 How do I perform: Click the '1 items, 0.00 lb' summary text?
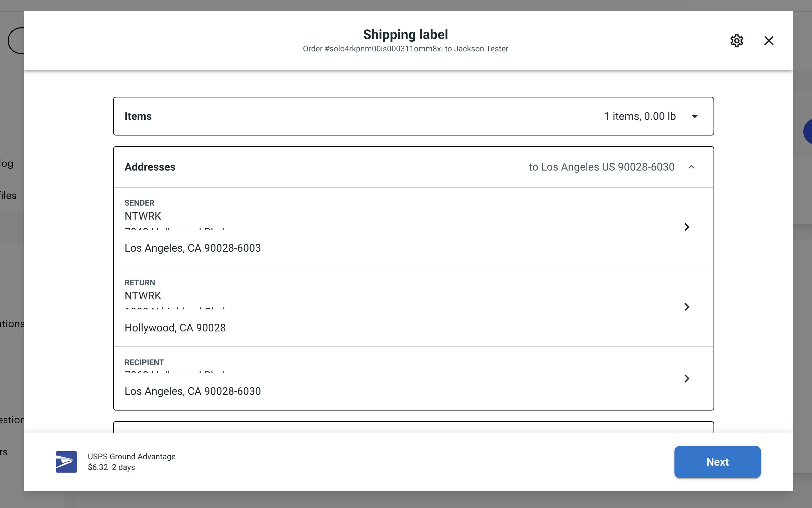[x=640, y=116]
